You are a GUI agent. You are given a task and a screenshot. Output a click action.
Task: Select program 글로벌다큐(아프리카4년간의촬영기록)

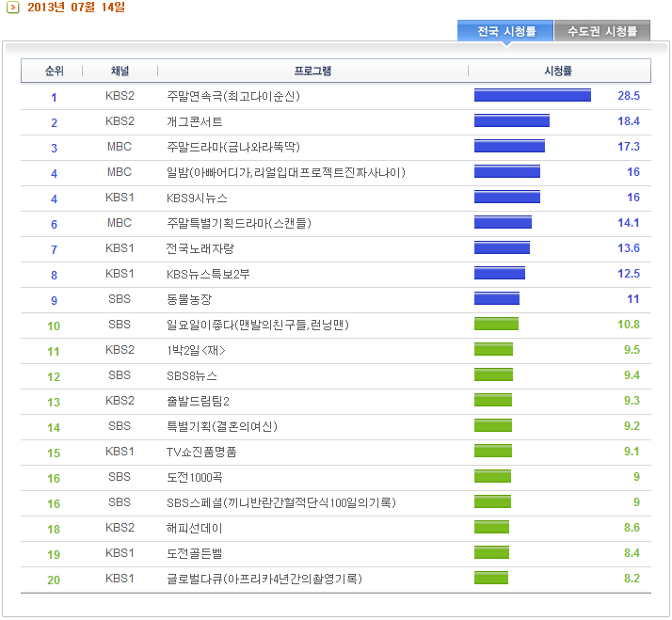(264, 579)
